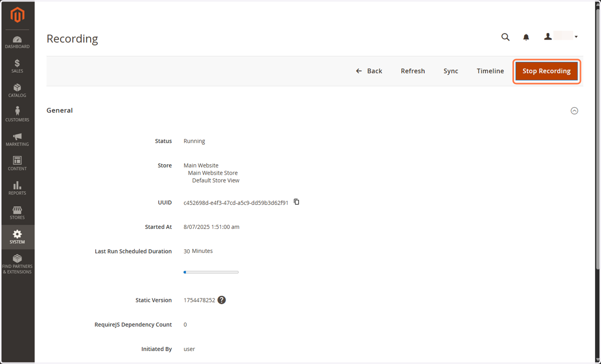Click the 'Running' status text
The width and height of the screenshot is (601, 364).
pos(194,141)
